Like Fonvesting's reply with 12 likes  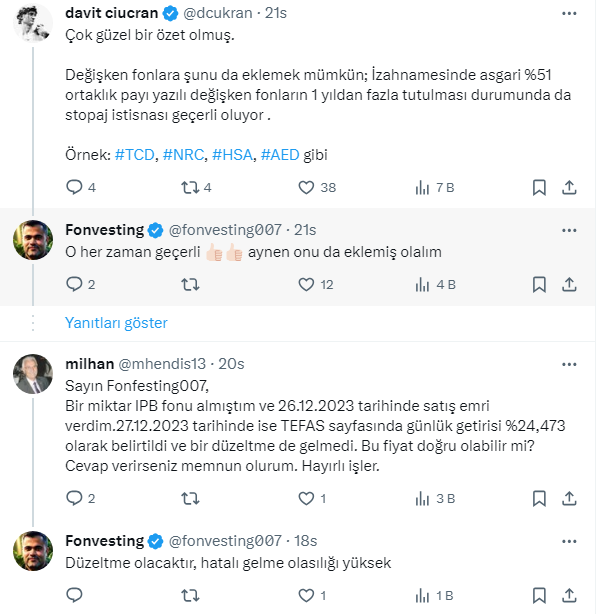[307, 284]
